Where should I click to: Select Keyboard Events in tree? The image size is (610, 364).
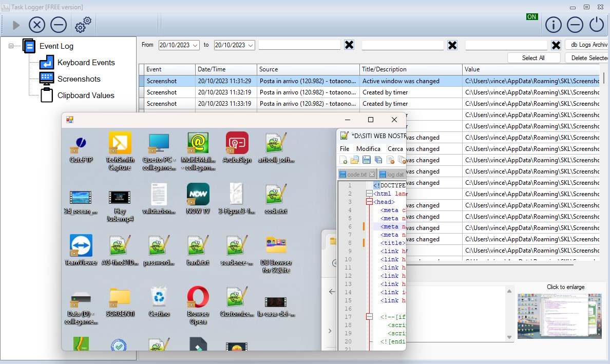(86, 63)
